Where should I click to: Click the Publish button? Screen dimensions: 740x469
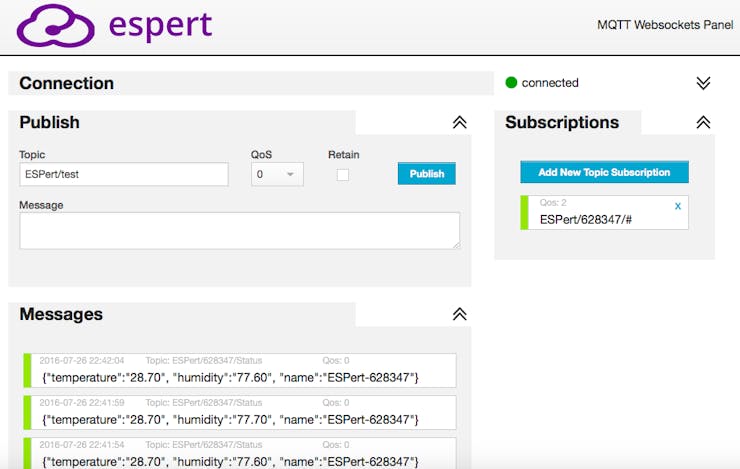(427, 174)
